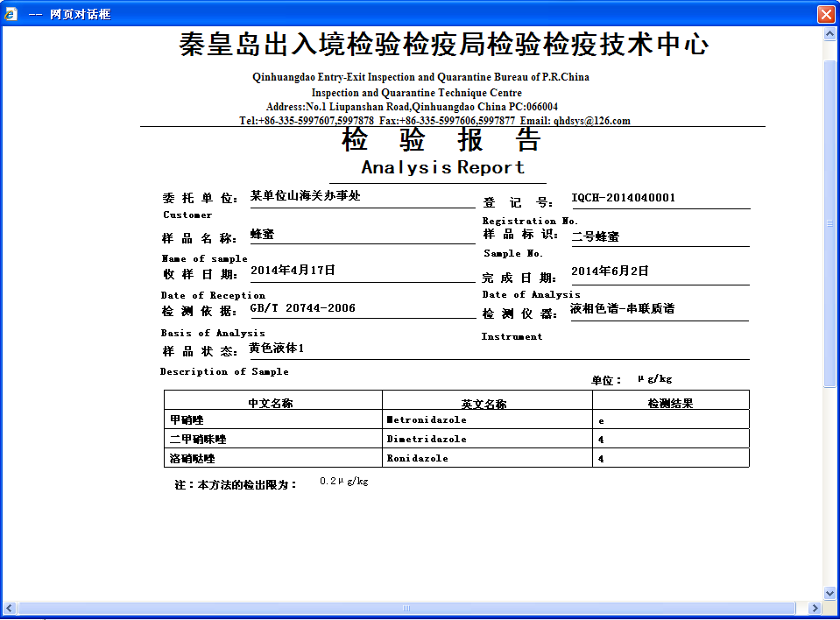Click the sample label 二号蜂蜜
The width and height of the screenshot is (840, 620).
[x=595, y=236]
